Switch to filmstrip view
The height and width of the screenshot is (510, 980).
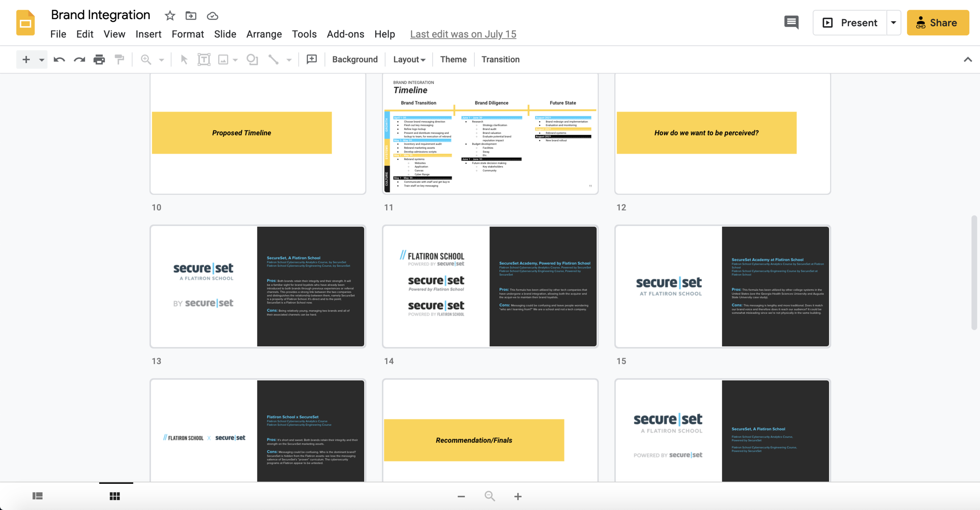[x=38, y=496]
